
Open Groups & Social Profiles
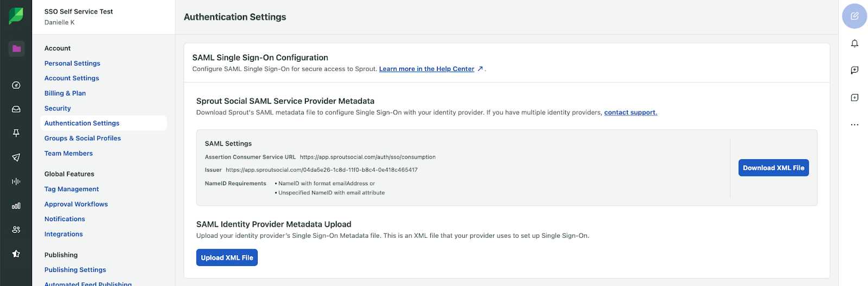[82, 138]
